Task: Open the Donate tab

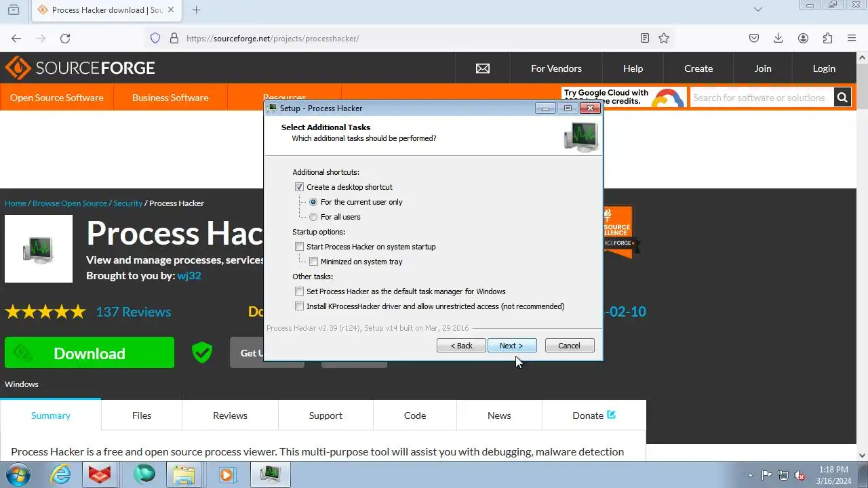Action: pyautogui.click(x=594, y=415)
